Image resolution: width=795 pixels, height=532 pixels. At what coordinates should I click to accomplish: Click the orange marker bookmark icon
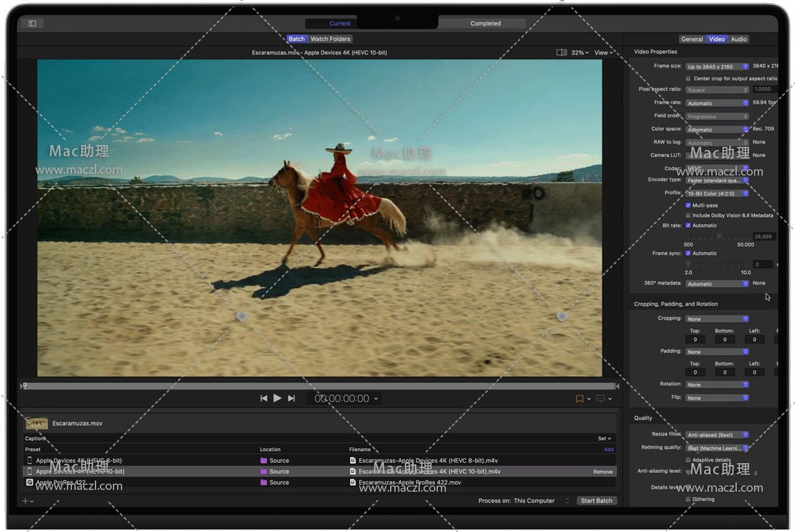tap(579, 399)
